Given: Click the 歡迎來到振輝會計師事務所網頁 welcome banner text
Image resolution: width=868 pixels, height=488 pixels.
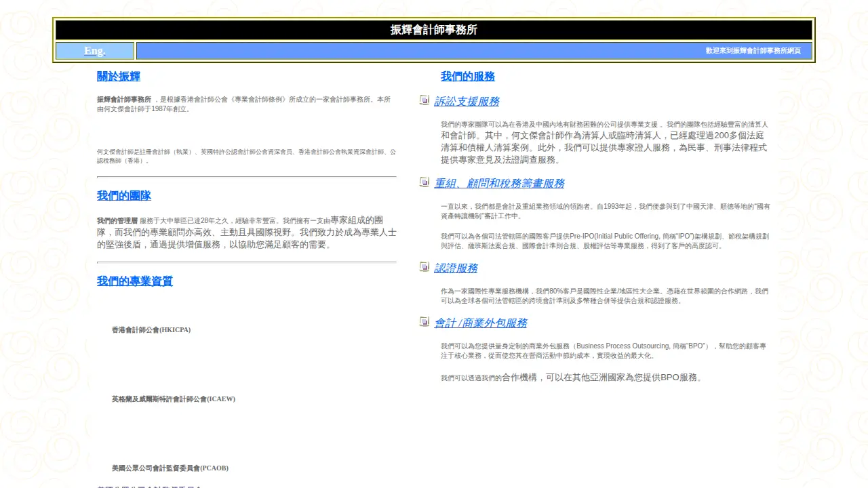Looking at the screenshot, I should [x=753, y=51].
